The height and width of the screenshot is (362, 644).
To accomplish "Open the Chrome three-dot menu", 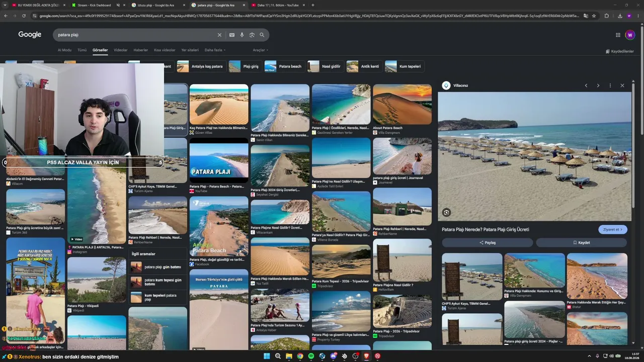I will click(639, 16).
